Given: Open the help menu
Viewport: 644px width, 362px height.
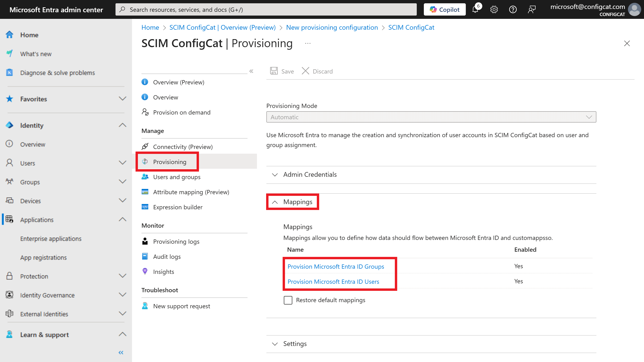Looking at the screenshot, I should [x=513, y=9].
